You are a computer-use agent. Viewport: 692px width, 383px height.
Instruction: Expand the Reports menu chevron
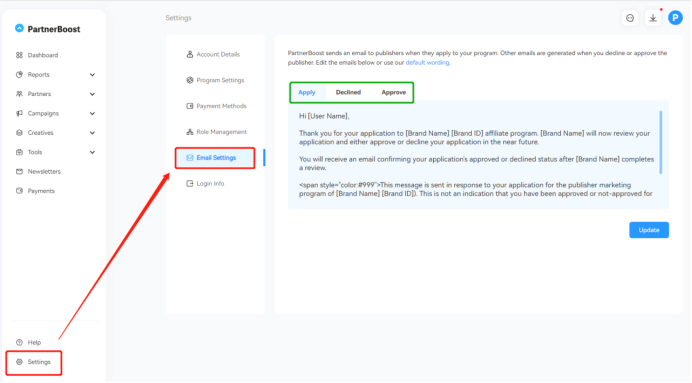pos(92,75)
